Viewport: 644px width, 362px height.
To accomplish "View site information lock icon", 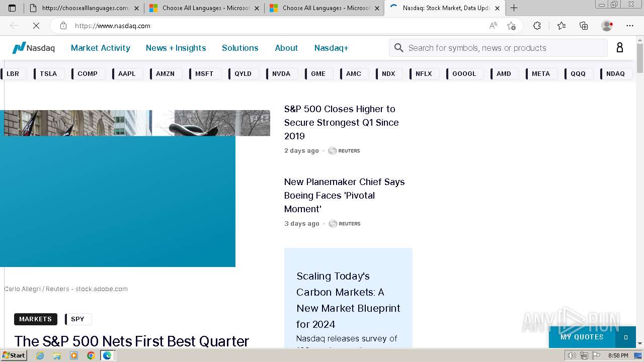I will pos(63,26).
